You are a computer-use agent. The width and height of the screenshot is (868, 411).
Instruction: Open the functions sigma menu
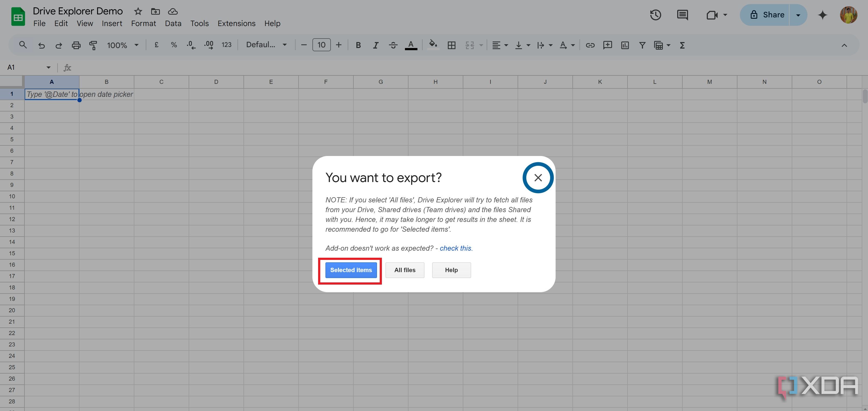[x=682, y=45]
